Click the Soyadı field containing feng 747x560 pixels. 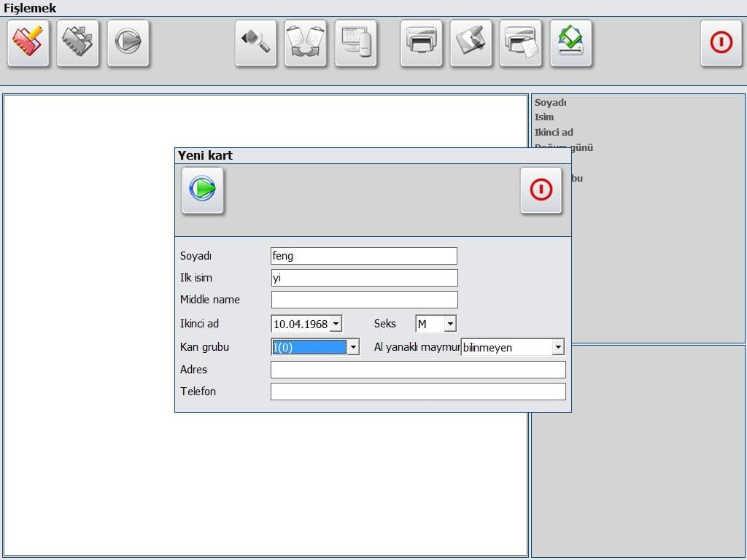[363, 256]
